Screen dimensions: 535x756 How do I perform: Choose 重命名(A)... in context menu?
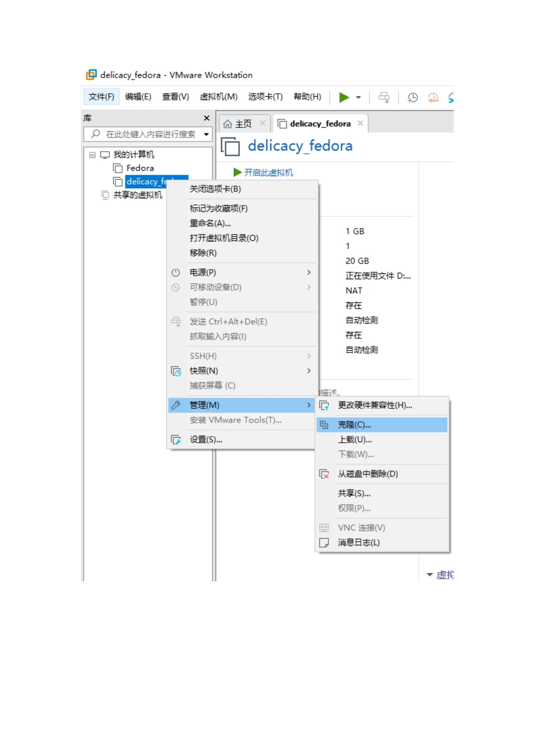click(x=243, y=223)
